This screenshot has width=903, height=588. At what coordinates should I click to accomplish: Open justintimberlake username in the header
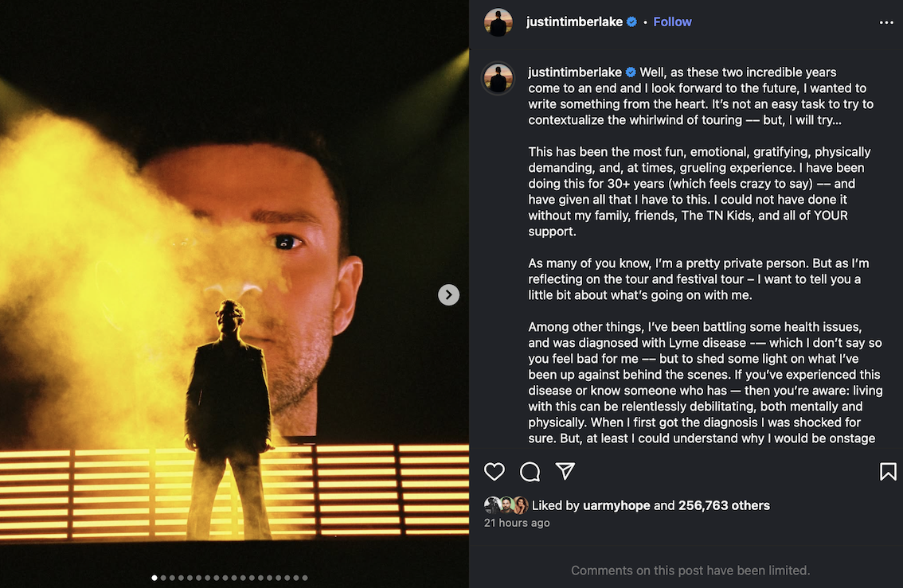[574, 22]
